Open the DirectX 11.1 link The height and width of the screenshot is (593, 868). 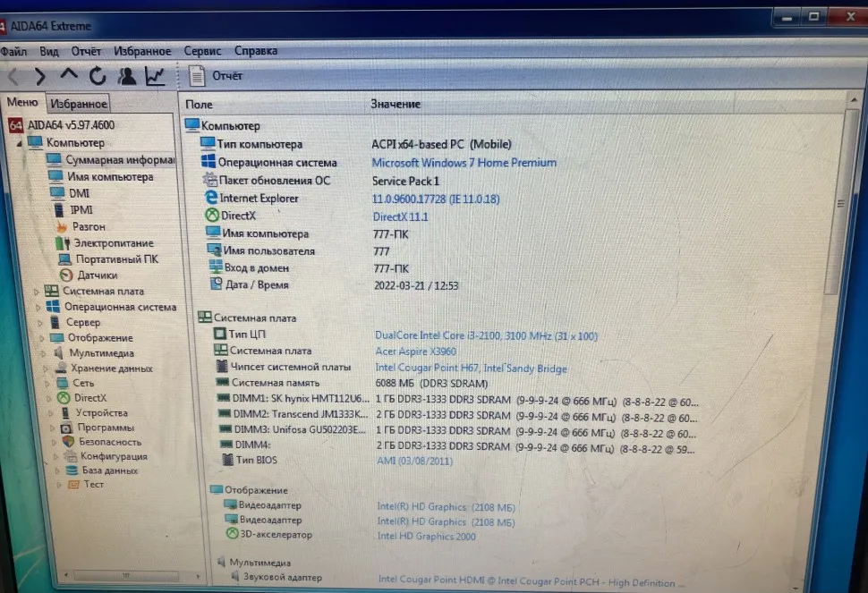click(x=400, y=216)
